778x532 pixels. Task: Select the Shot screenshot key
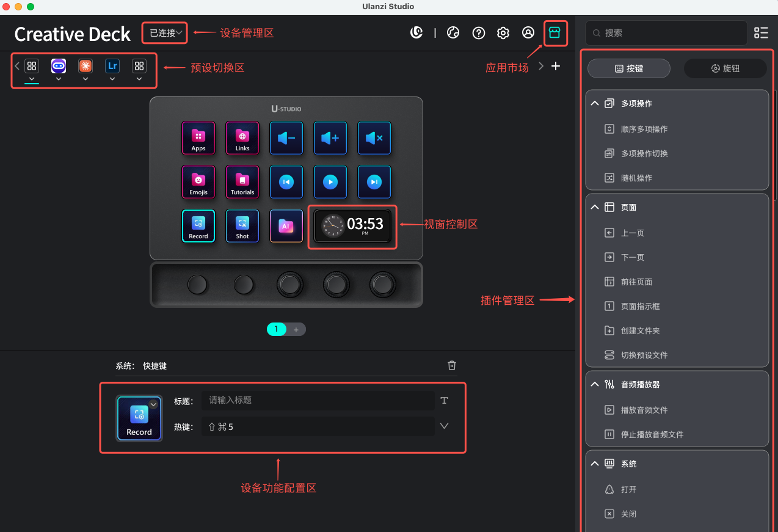tap(242, 226)
